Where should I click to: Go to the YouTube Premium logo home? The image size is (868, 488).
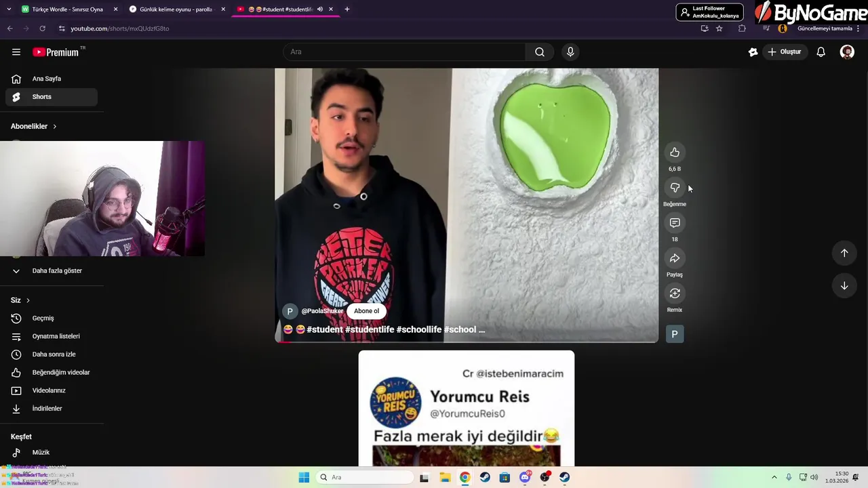56,52
